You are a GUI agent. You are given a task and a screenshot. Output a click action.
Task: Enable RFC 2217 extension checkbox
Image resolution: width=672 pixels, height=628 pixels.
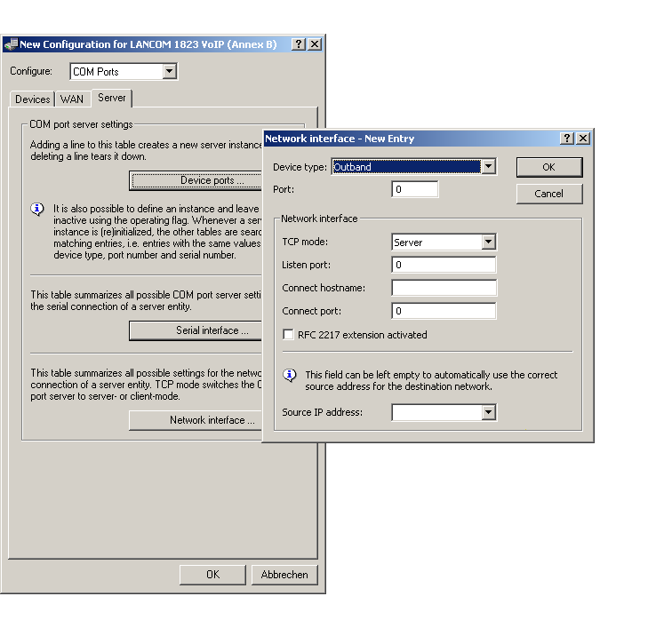pyautogui.click(x=288, y=335)
